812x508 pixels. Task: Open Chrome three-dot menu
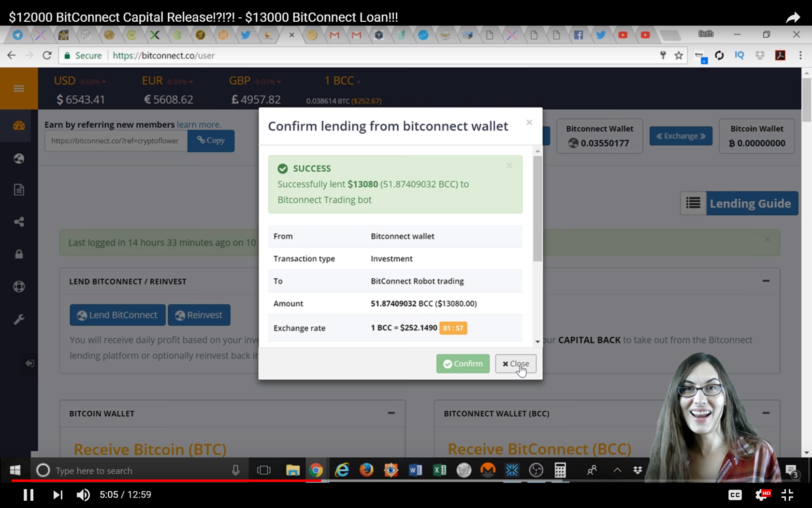(x=800, y=55)
